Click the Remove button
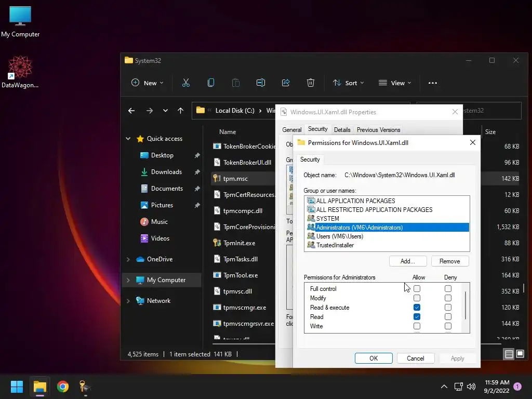 [x=450, y=261]
